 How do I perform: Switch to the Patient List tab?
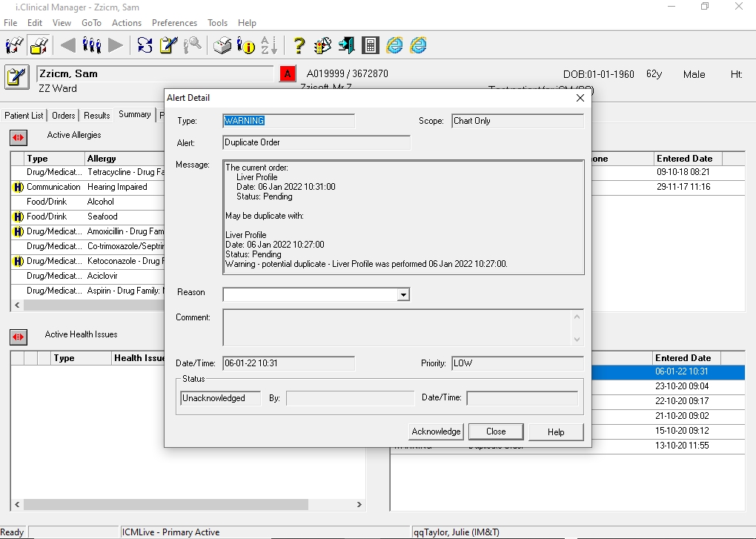tap(24, 116)
